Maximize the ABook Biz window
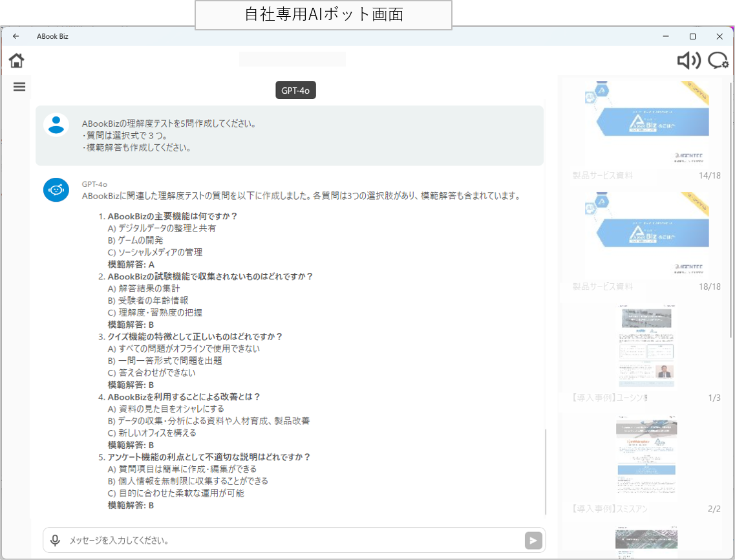The height and width of the screenshot is (560, 735). click(692, 36)
